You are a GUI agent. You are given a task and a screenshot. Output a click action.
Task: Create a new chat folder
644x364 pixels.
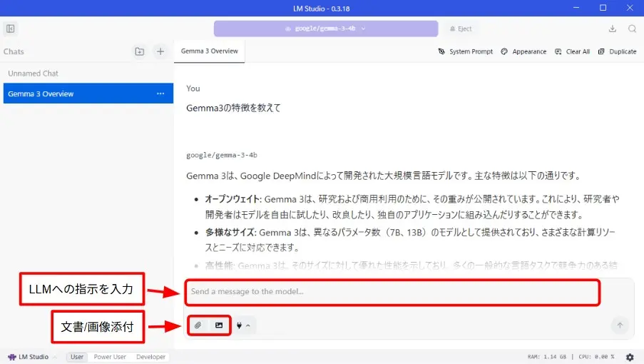140,51
